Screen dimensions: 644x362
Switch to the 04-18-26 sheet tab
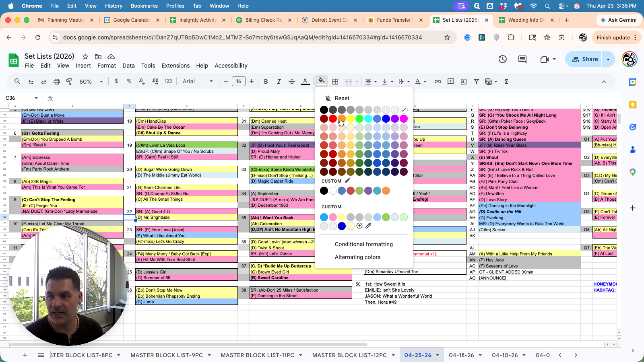461,355
